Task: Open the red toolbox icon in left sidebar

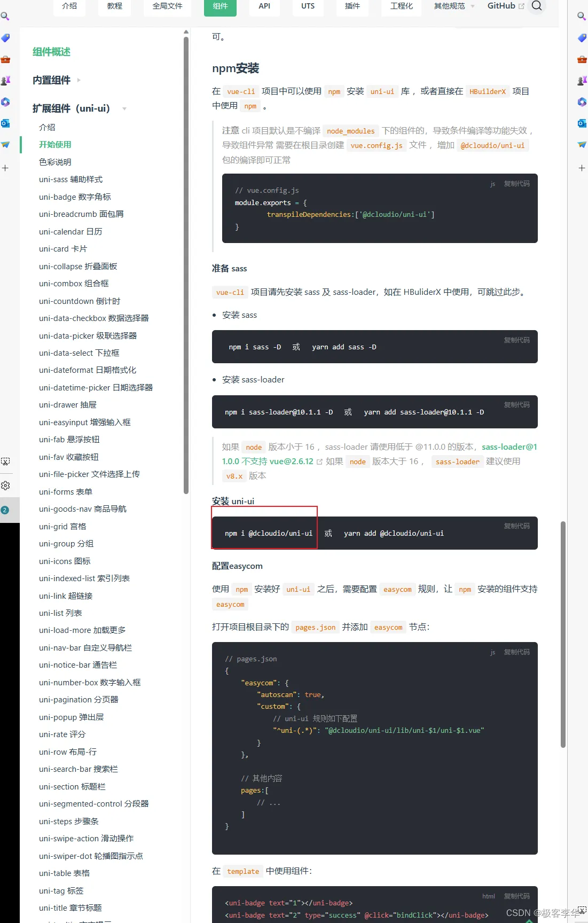Action: click(x=5, y=59)
